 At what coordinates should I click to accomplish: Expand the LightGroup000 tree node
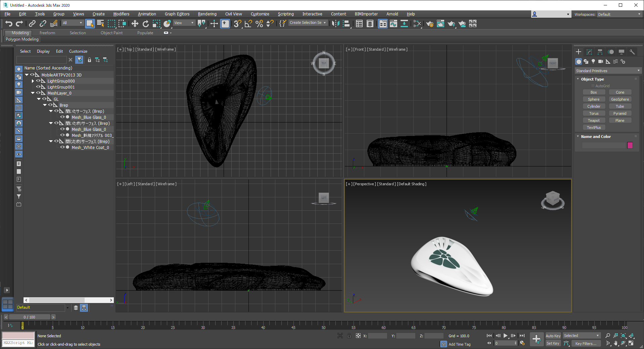click(33, 81)
